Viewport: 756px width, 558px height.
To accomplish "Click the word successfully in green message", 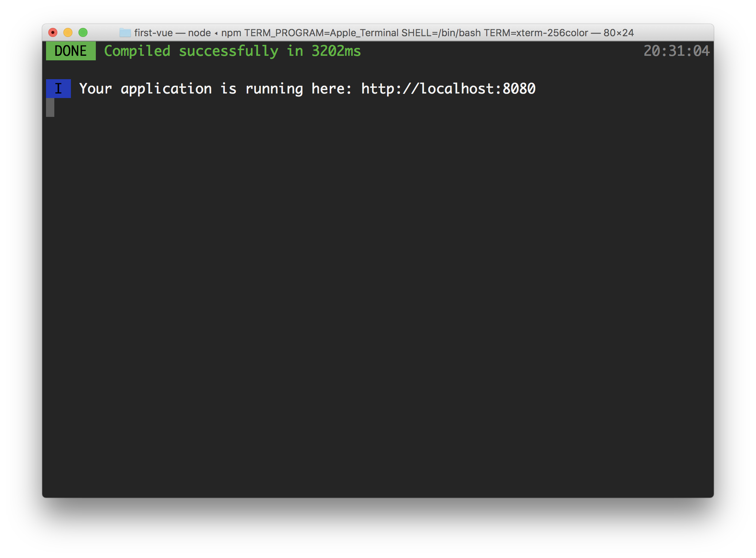I will [228, 51].
